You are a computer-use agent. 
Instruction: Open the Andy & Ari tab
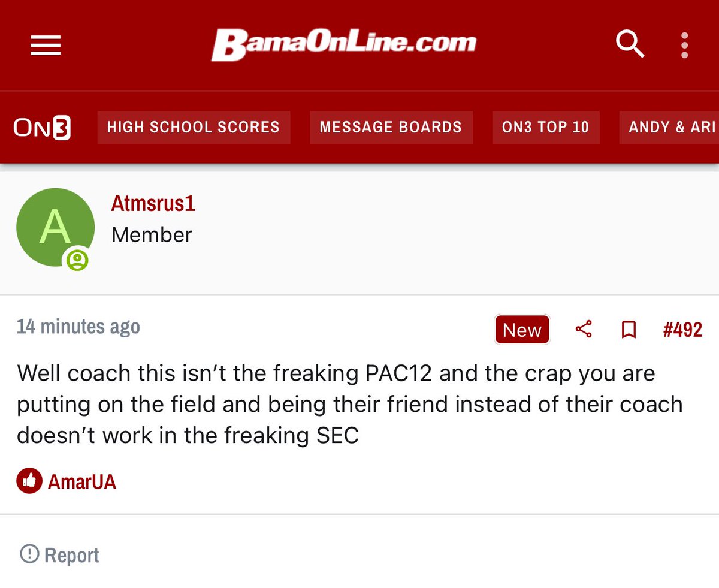point(669,127)
